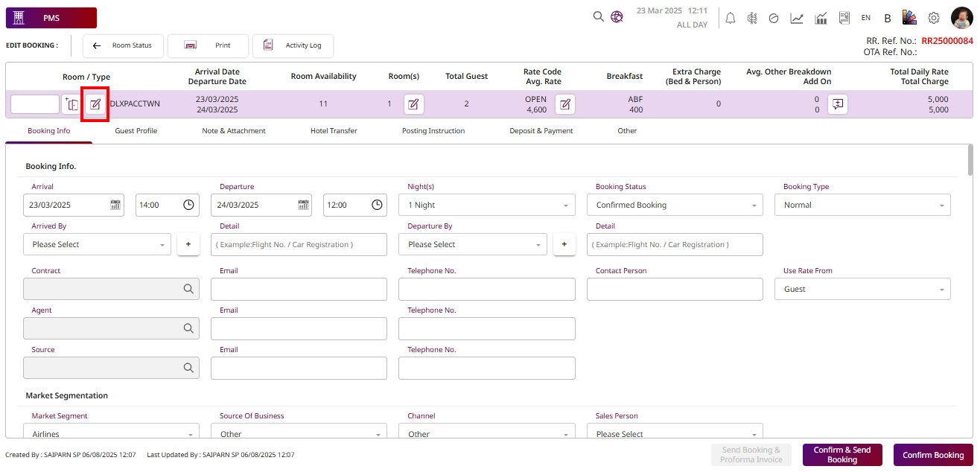Open the Deposit & Payment tab
The width and height of the screenshot is (980, 472).
pyautogui.click(x=541, y=131)
